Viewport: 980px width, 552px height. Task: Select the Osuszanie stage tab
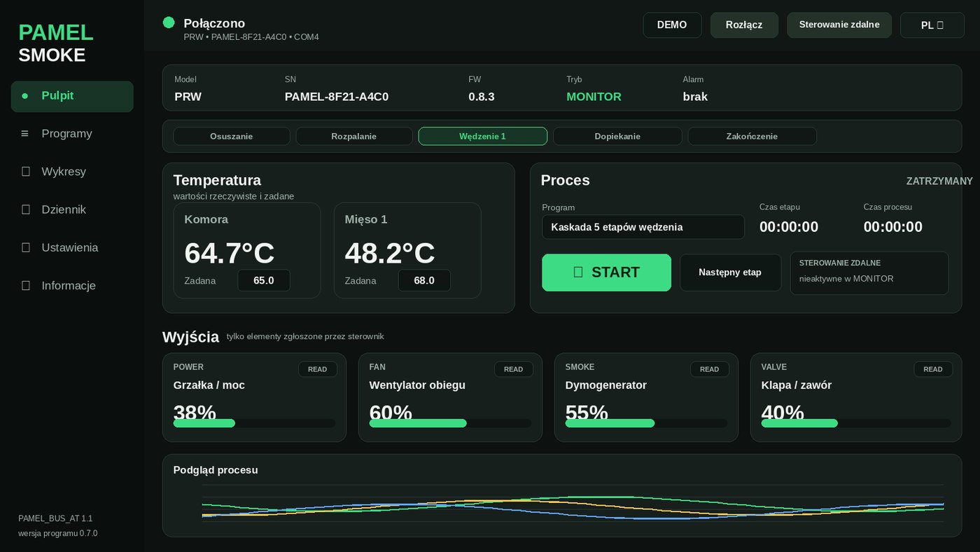tap(232, 136)
